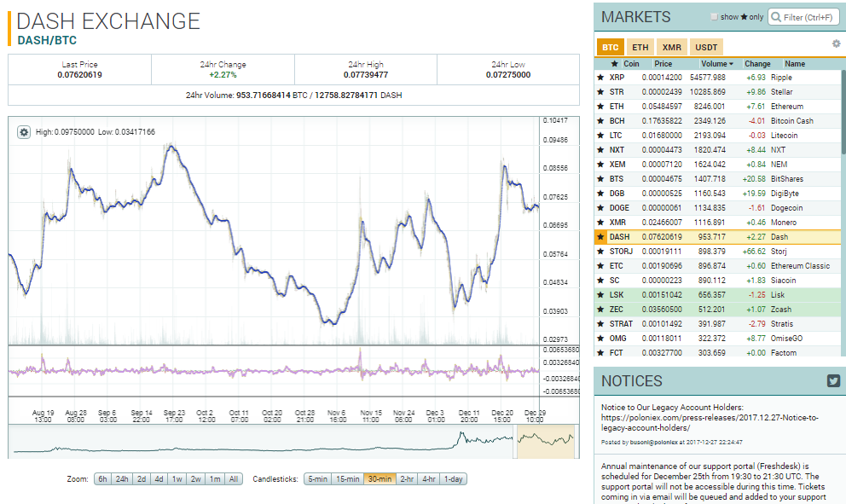Toggle the favorite star for XMR
The height and width of the screenshot is (504, 846).
coord(600,223)
